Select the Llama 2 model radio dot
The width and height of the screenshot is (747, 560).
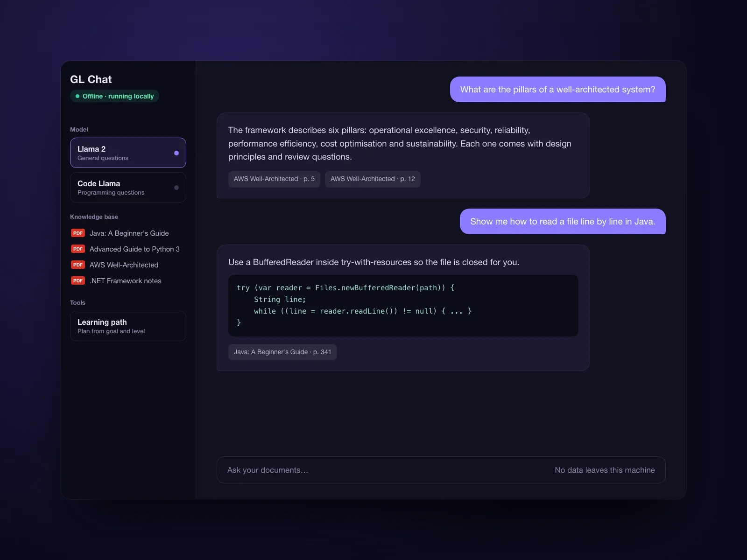(176, 153)
